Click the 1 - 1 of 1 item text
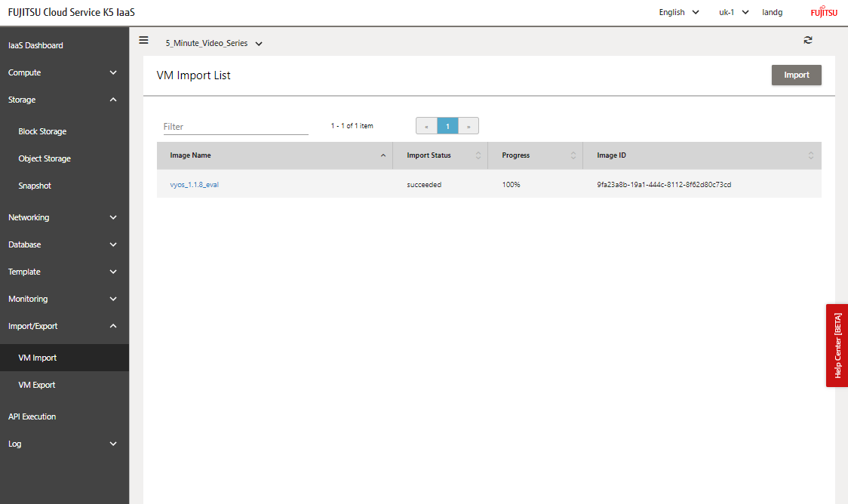 tap(352, 125)
